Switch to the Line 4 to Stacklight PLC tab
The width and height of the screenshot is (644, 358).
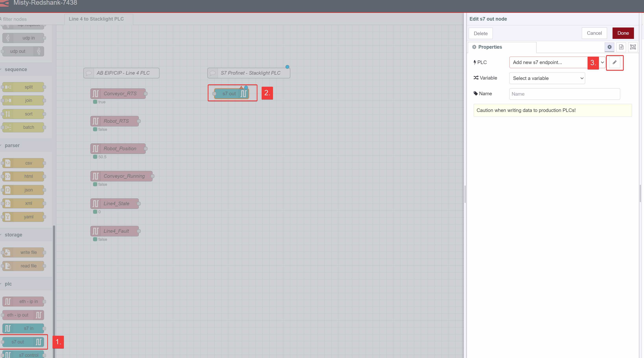pyautogui.click(x=97, y=19)
